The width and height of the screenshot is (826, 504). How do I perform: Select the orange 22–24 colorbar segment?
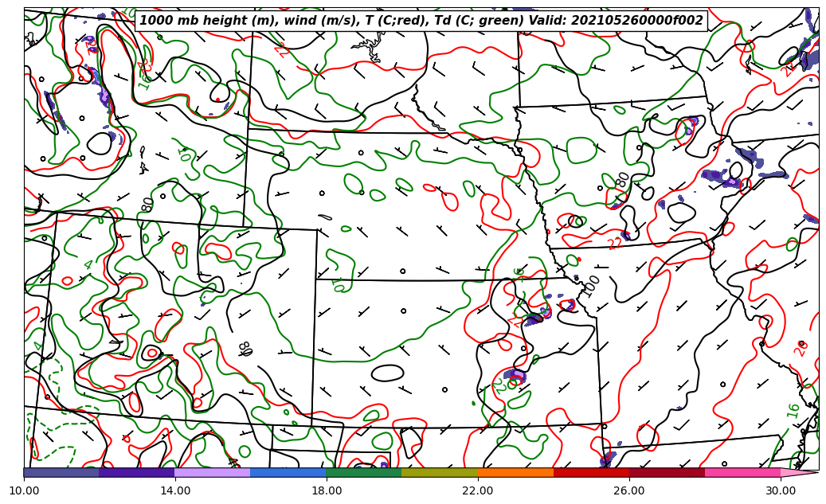tap(515, 472)
